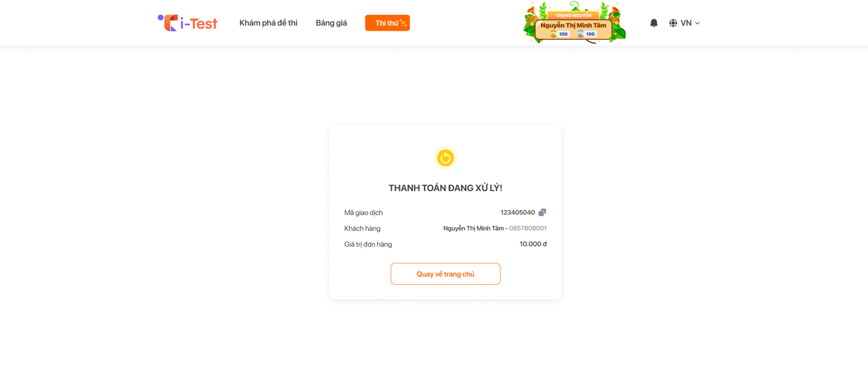Click the sparkle icon on Thi thử

click(403, 23)
